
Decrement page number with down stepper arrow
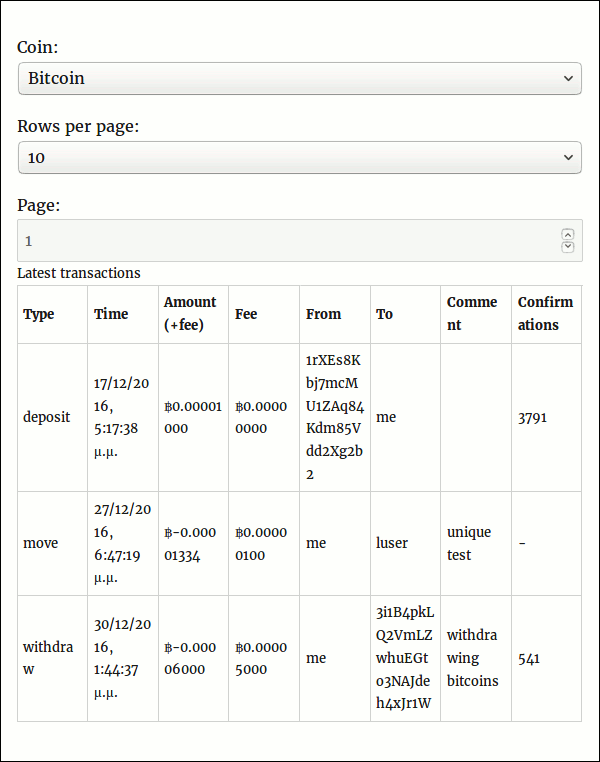[x=568, y=247]
